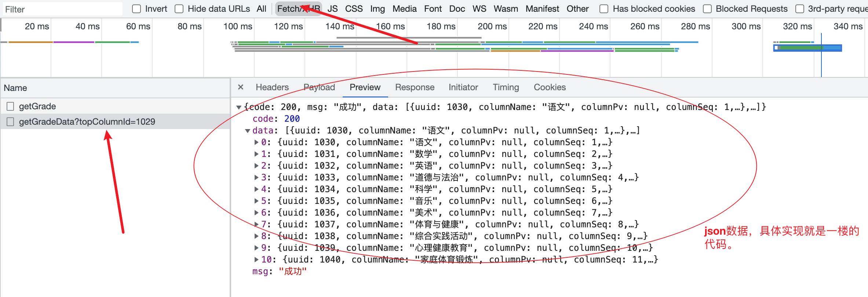
Task: Switch to the Initiator tab
Action: pyautogui.click(x=463, y=87)
